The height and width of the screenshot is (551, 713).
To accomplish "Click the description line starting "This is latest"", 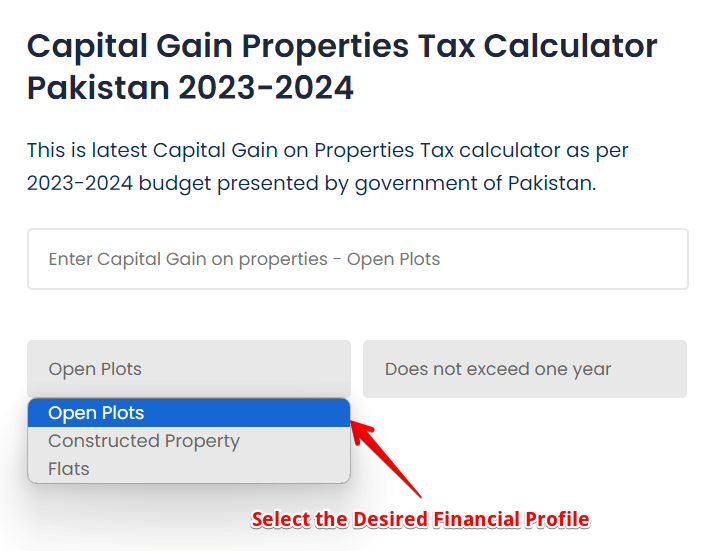I will 327,150.
